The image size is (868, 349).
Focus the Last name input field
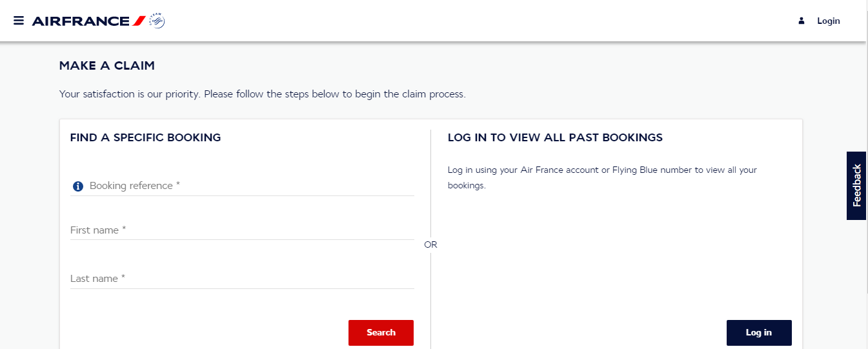[242, 279]
